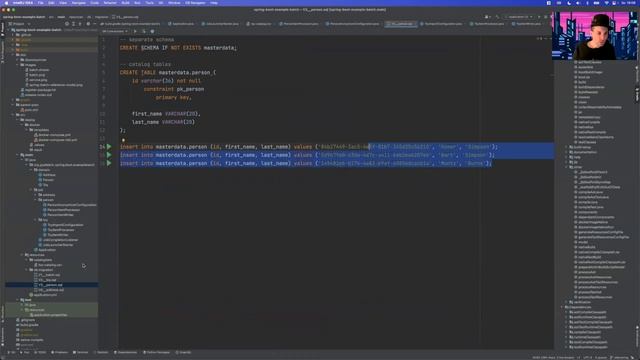Open the Terminal tool window button
The image size is (640, 360).
[x=80, y=352]
